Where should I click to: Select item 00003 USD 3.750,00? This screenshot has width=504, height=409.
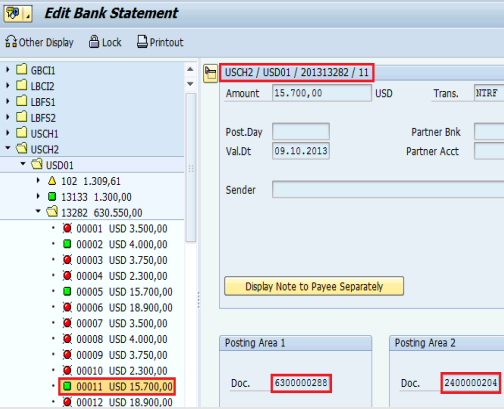pos(122,260)
